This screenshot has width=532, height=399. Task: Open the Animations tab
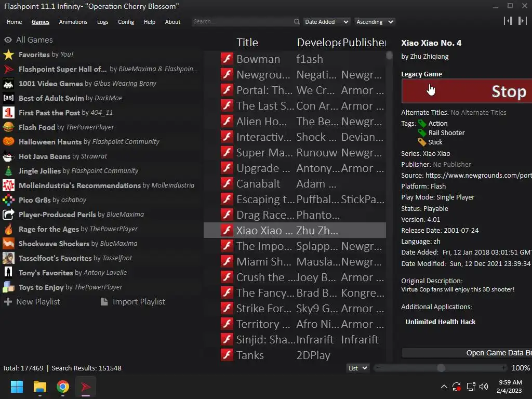tap(73, 22)
